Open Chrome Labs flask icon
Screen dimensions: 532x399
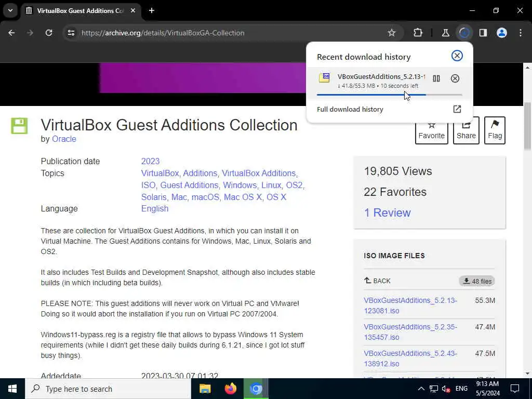point(445,33)
